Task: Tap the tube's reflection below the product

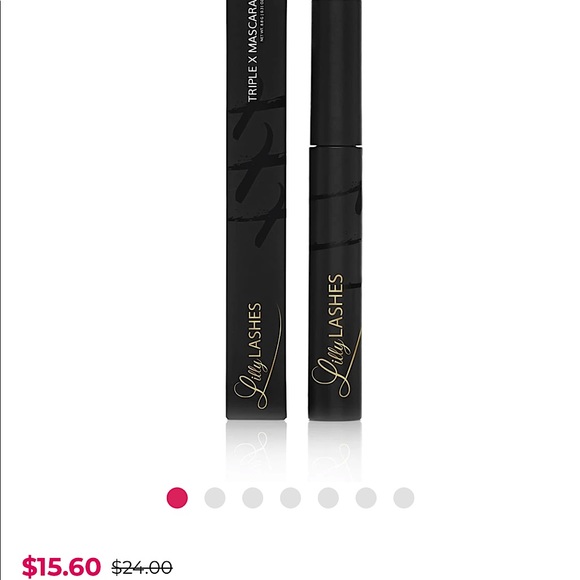Action: pyautogui.click(x=335, y=451)
